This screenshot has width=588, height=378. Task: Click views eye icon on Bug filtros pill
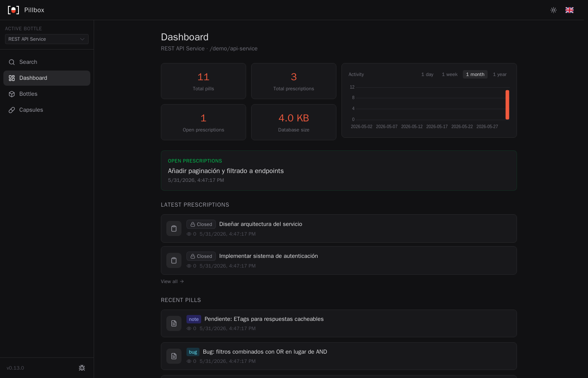[x=189, y=361]
